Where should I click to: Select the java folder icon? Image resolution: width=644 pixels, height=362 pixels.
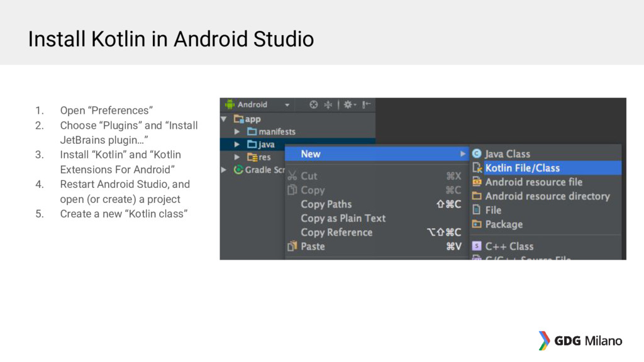click(252, 145)
